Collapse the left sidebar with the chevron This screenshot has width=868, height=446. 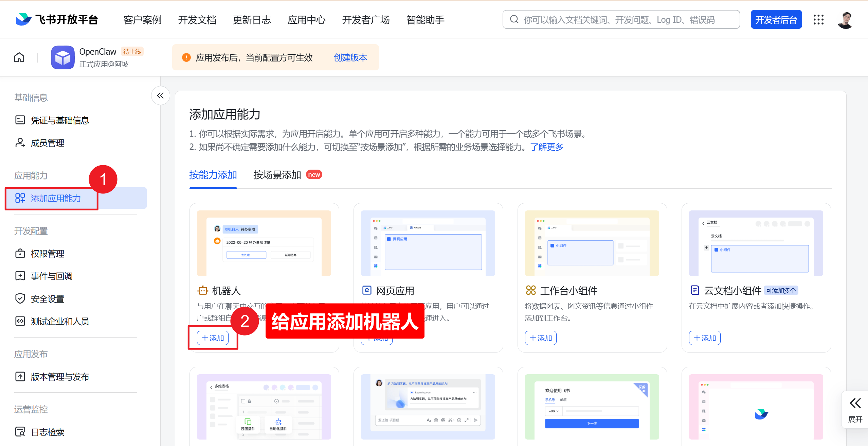160,96
